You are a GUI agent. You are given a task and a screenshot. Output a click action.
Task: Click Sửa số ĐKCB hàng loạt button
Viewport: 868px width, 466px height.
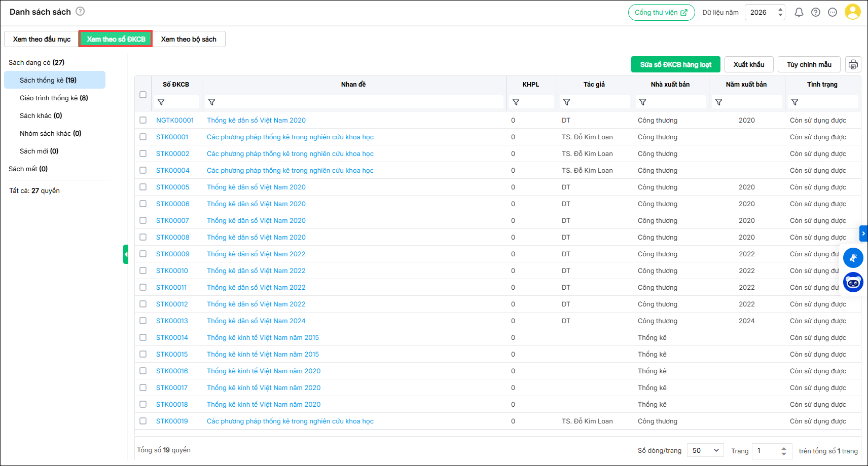(x=675, y=64)
